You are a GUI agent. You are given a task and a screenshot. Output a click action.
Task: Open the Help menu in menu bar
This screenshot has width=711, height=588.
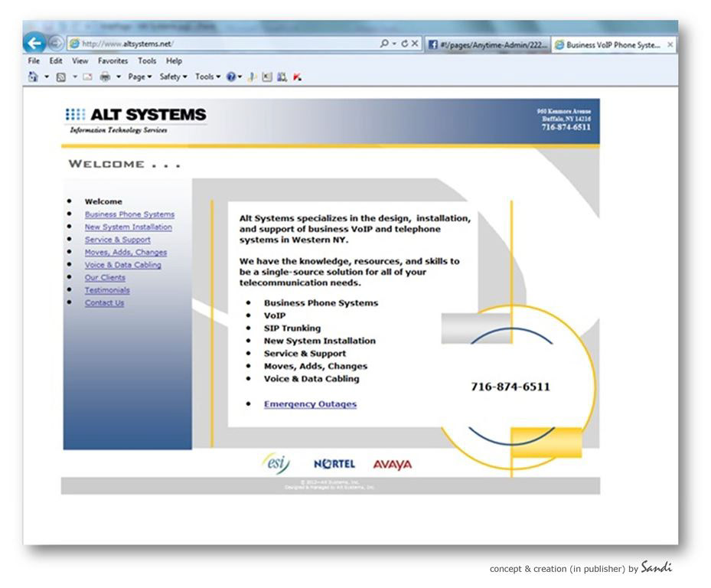[x=174, y=60]
